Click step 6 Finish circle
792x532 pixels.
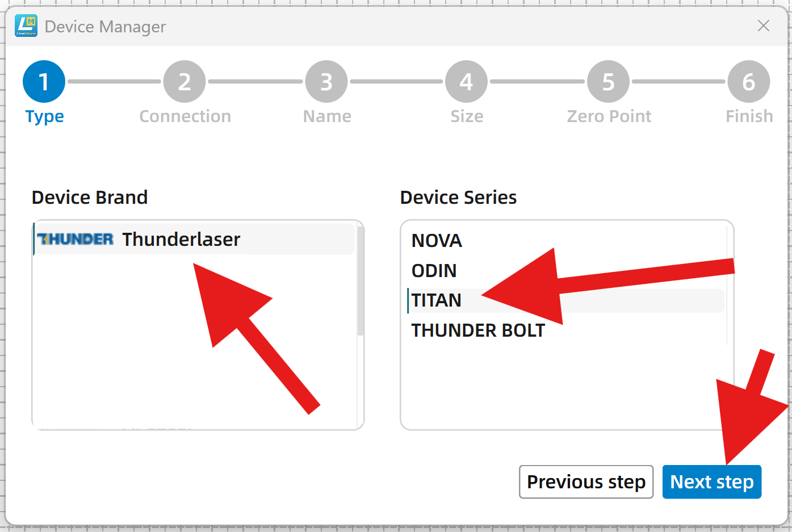(748, 82)
